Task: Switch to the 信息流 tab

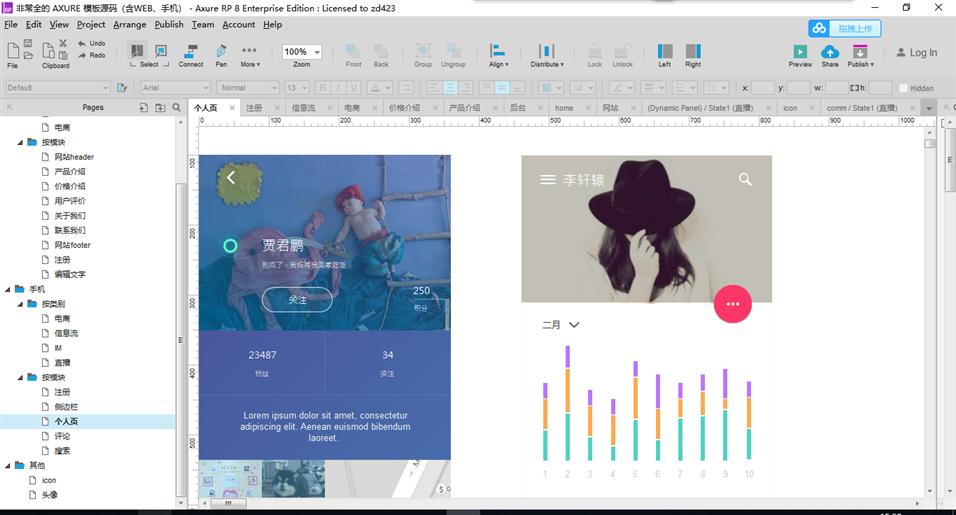Action: click(303, 107)
